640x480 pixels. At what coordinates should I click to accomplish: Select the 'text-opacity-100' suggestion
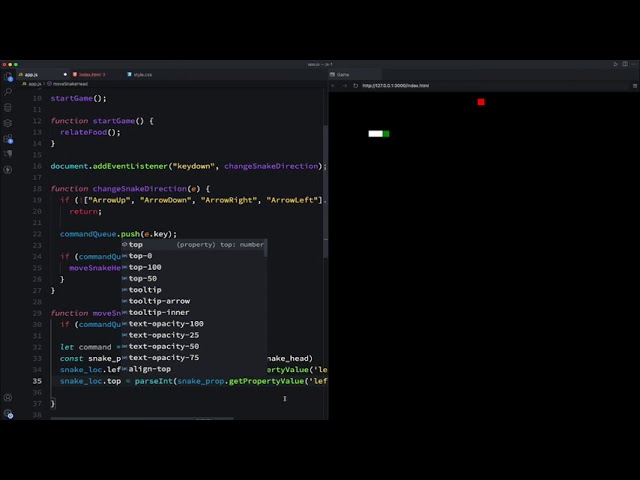pos(194,324)
